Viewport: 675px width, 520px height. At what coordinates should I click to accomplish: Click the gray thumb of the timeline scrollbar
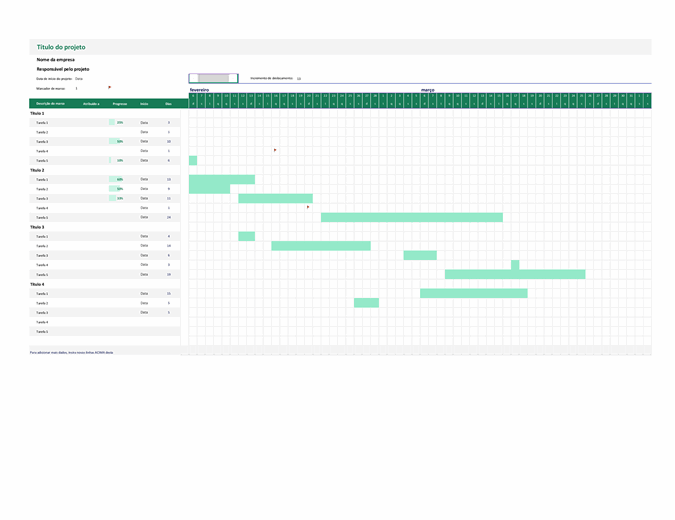coord(213,78)
